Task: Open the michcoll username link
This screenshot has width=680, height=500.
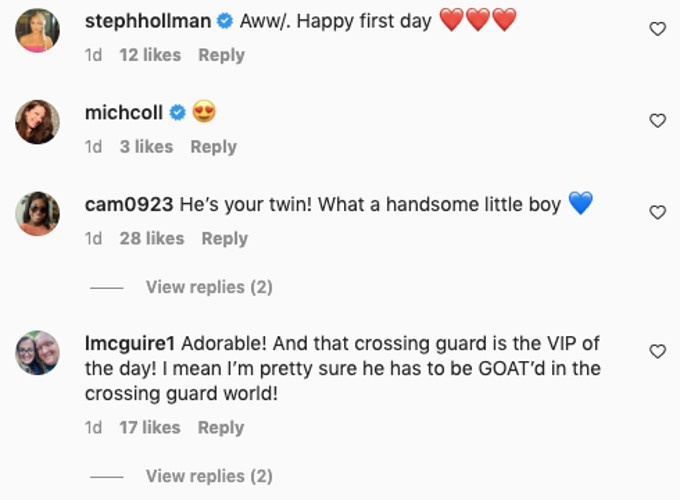Action: pyautogui.click(x=124, y=113)
